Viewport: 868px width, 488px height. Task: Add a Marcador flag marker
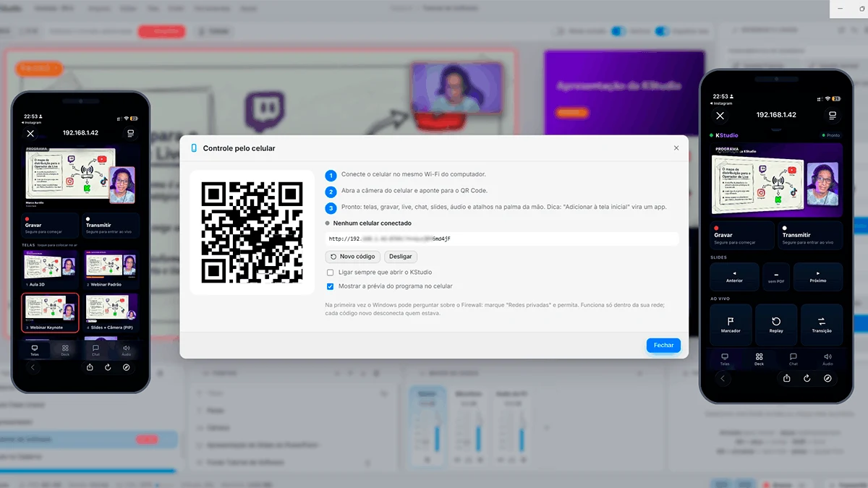point(731,324)
